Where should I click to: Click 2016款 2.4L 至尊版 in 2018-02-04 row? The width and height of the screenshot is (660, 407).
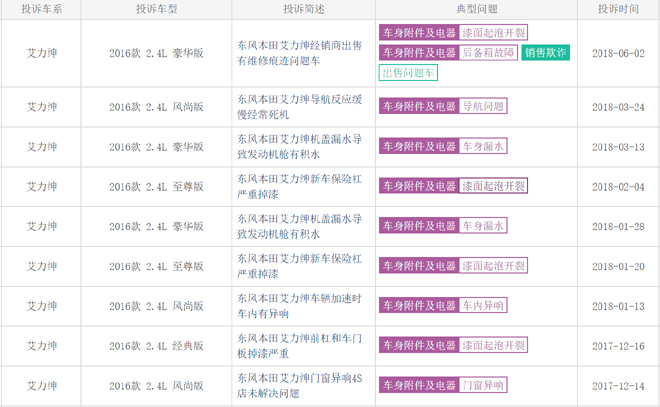[x=156, y=187]
